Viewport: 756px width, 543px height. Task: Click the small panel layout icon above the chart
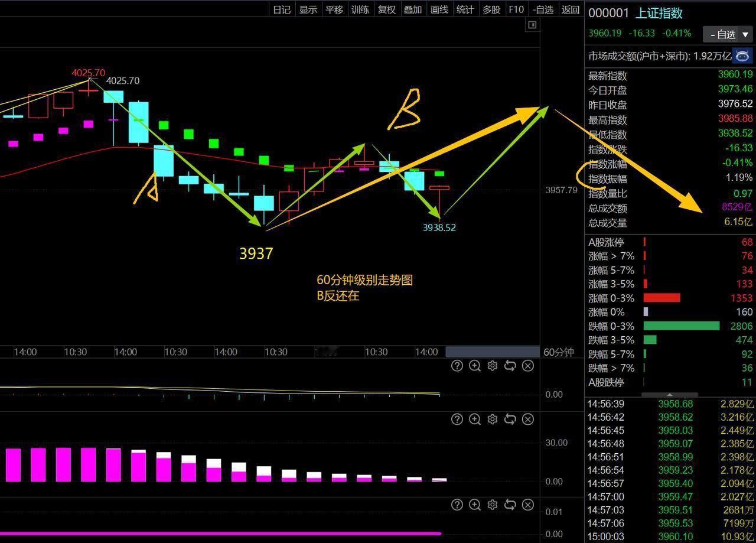532,25
